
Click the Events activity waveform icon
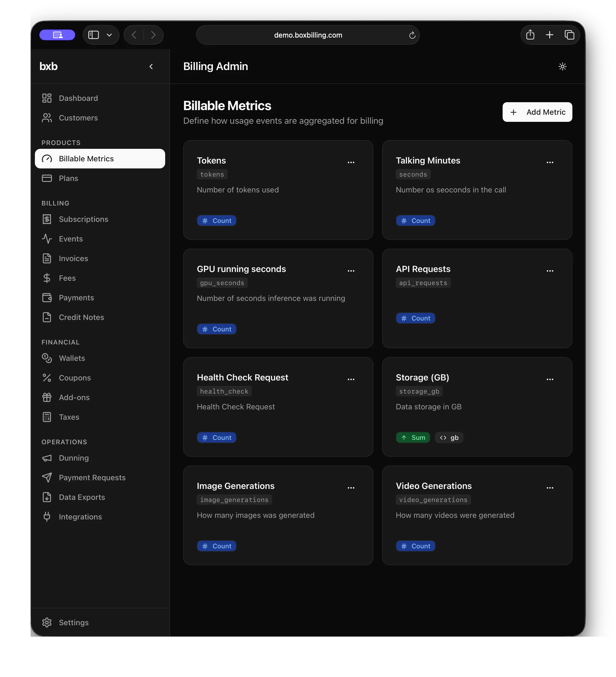click(47, 239)
